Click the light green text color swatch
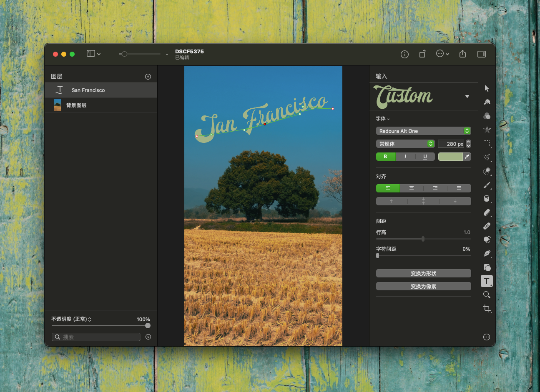 [450, 157]
